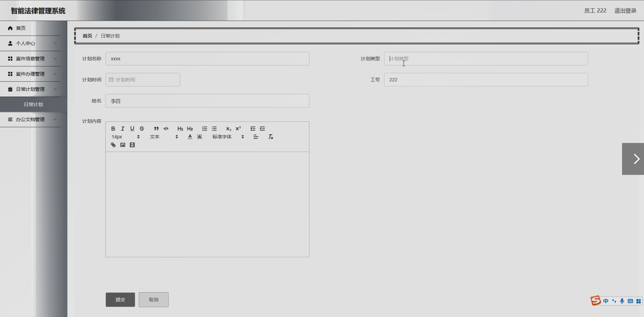Open the text color picker

coord(190,137)
